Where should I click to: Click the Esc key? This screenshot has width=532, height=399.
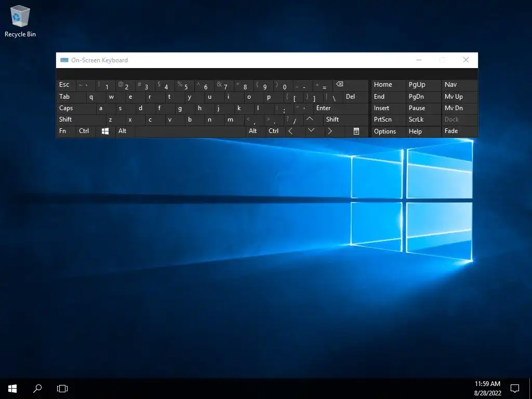tap(66, 85)
